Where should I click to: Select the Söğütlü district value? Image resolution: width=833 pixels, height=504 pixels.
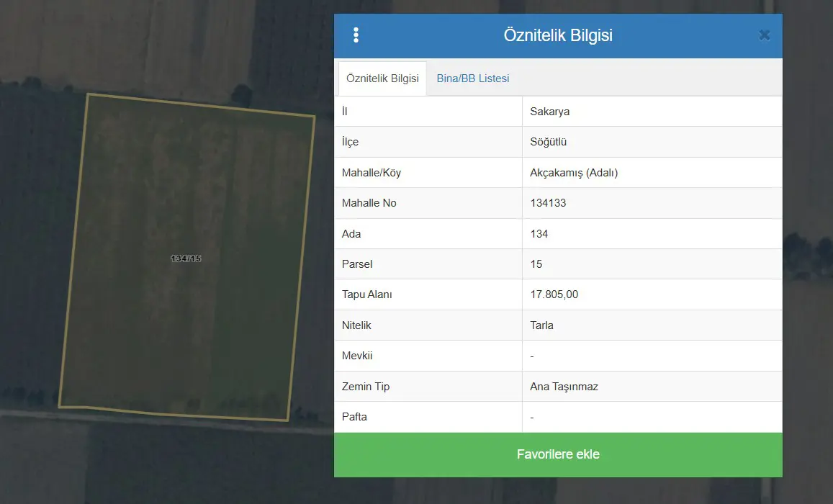pos(548,142)
